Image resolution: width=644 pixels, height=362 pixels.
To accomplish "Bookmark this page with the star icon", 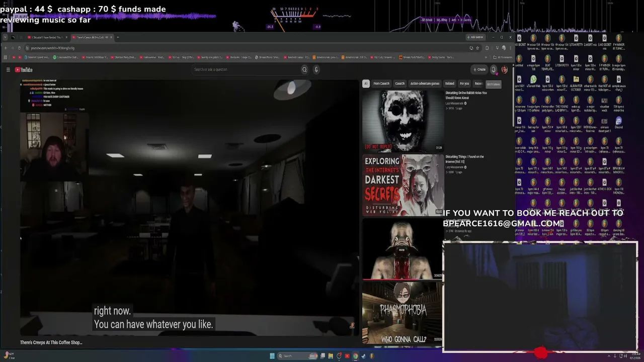I will coord(477,48).
